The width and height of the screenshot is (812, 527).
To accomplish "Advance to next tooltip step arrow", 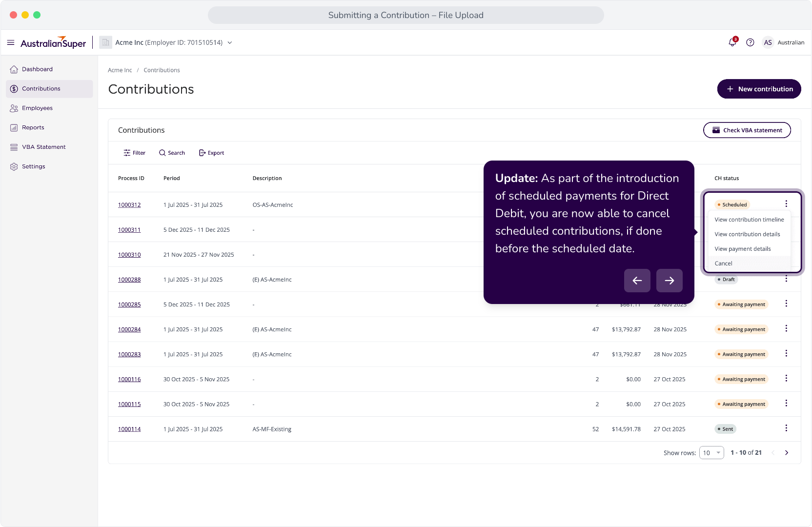I will (669, 281).
